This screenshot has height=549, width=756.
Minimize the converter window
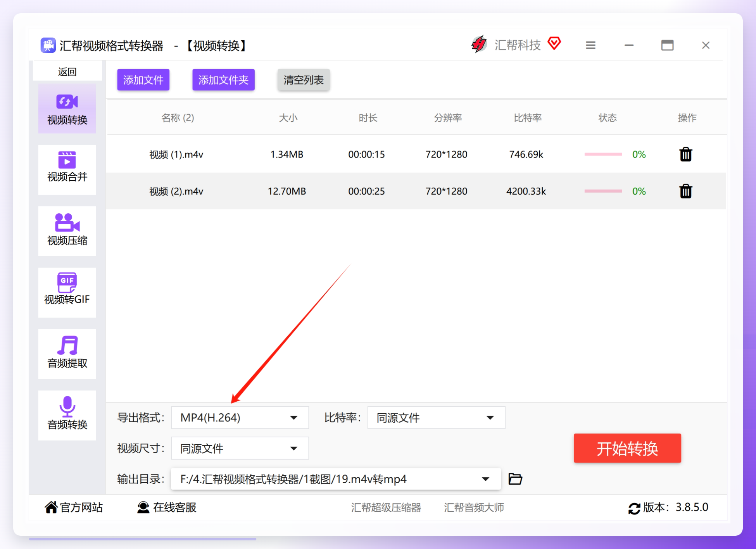point(629,45)
